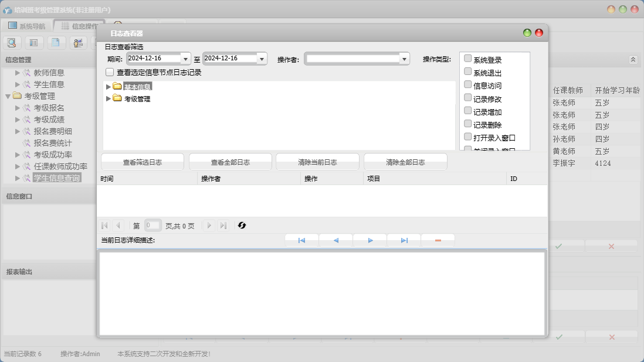
Task: Check 查看选定信息节点日志记录
Action: pyautogui.click(x=110, y=72)
